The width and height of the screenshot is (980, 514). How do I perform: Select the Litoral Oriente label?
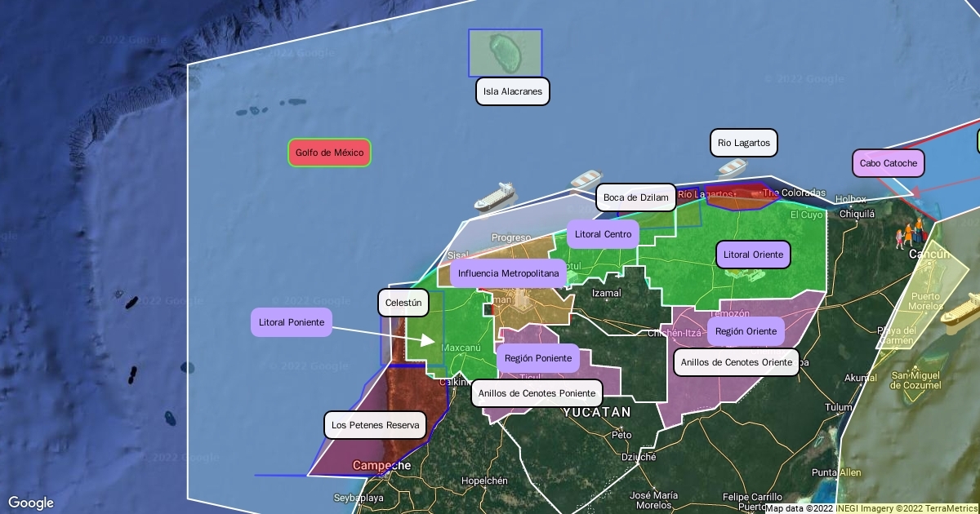point(753,255)
